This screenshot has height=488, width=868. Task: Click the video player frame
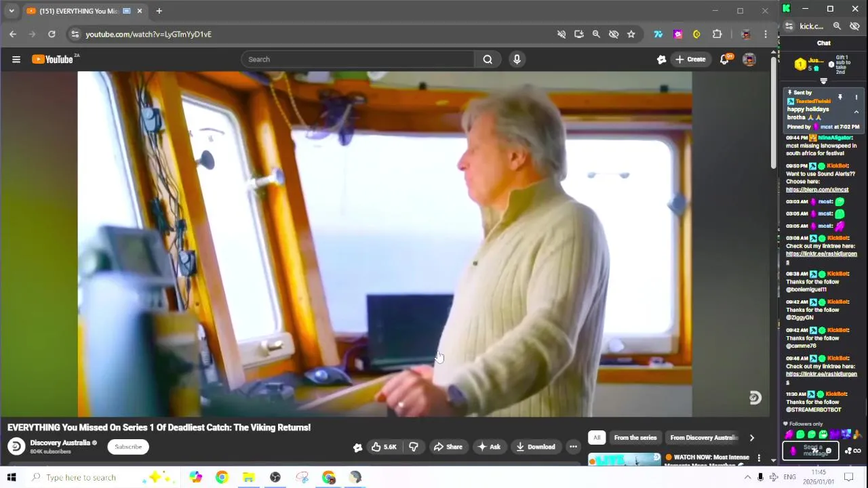coord(384,244)
